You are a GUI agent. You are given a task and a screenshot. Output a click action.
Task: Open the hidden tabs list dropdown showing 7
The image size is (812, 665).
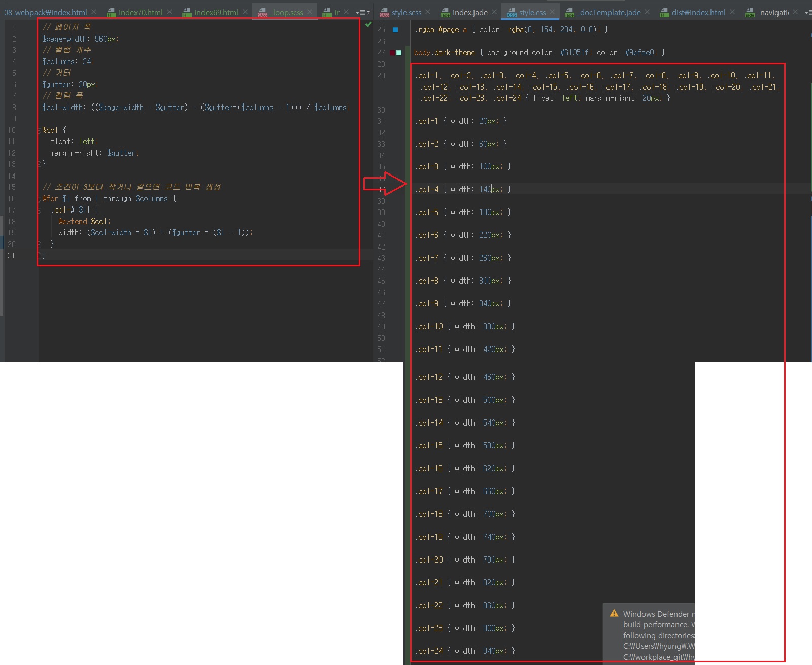[x=362, y=12]
